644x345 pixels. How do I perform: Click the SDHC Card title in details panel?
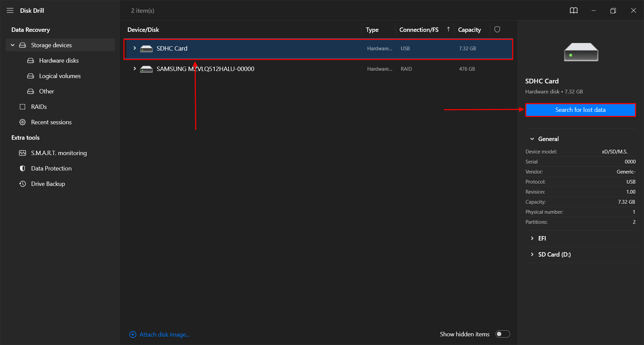coord(542,81)
